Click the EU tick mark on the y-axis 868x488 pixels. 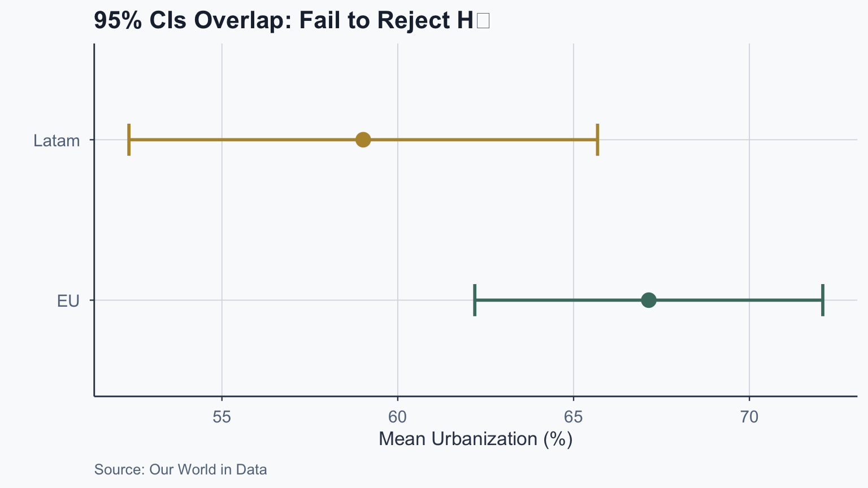(90, 300)
